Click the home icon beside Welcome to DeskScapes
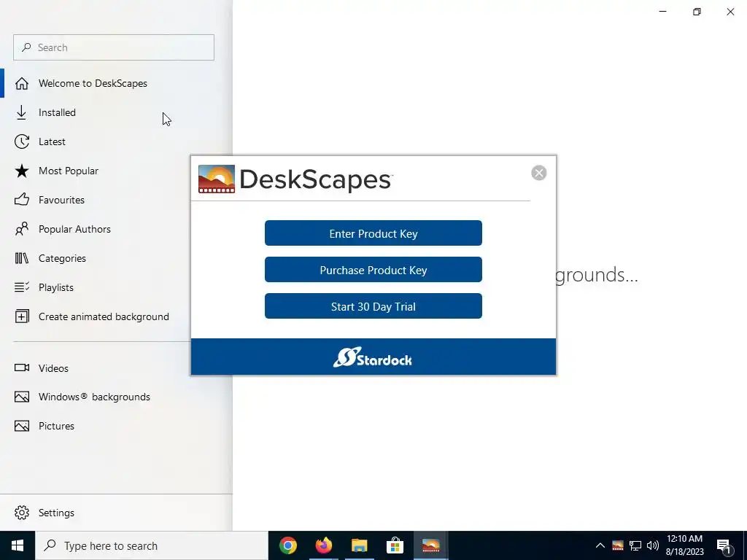 [21, 83]
